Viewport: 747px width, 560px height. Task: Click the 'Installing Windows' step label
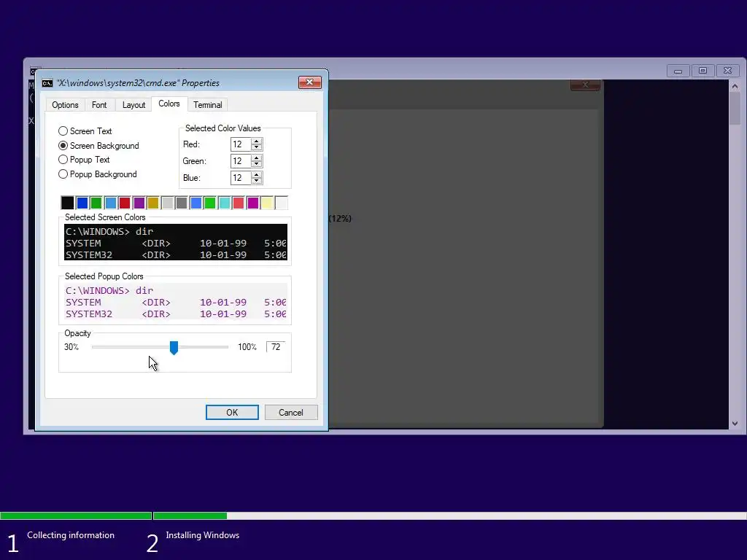[203, 535]
